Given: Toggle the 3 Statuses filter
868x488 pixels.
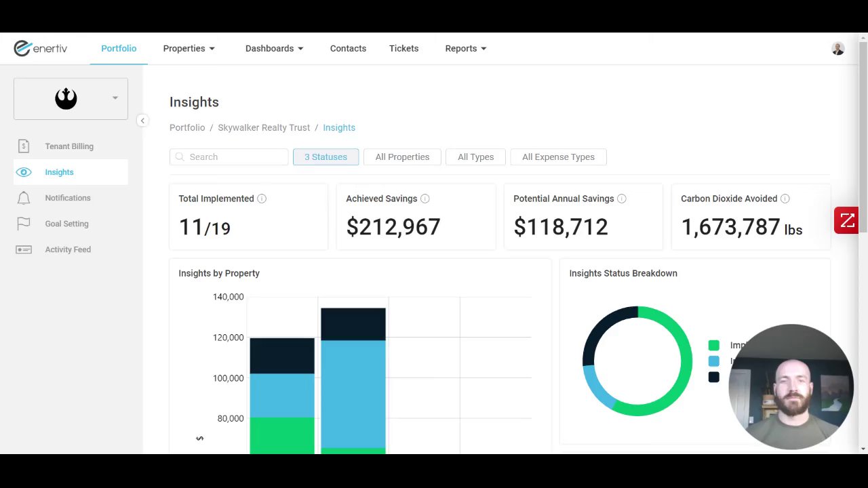Looking at the screenshot, I should pos(325,157).
